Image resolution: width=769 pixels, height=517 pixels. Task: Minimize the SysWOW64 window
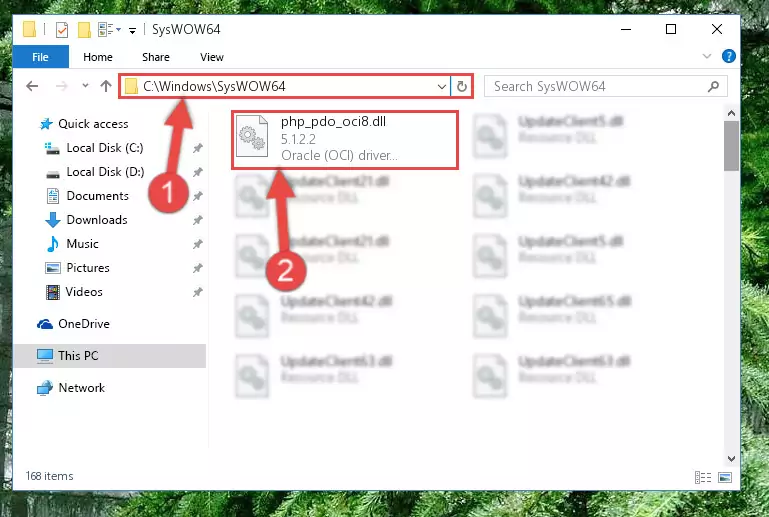pyautogui.click(x=626, y=29)
